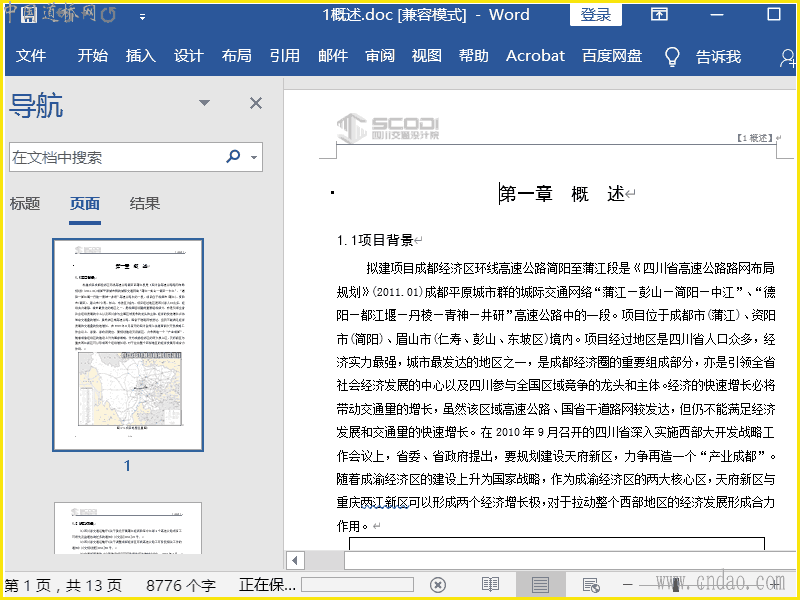The image size is (800, 600).
Task: Click the 第 1 页，共 13 页 status indicator
Action: point(63,585)
